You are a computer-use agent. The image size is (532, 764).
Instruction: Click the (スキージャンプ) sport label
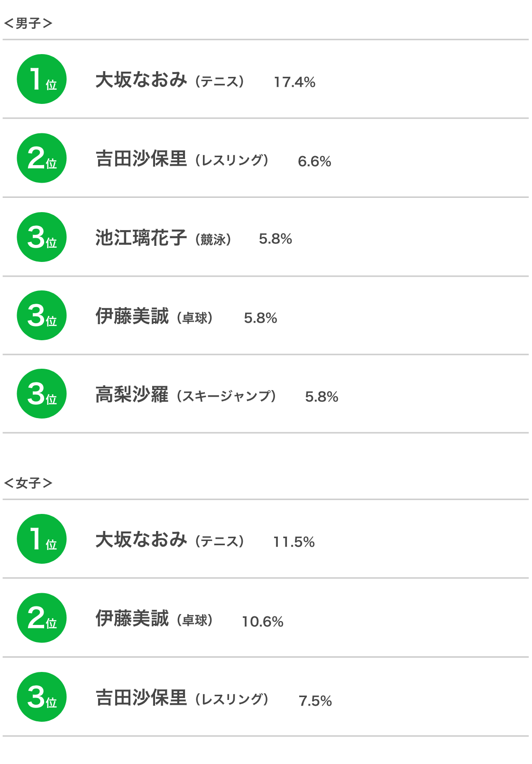pos(226,396)
